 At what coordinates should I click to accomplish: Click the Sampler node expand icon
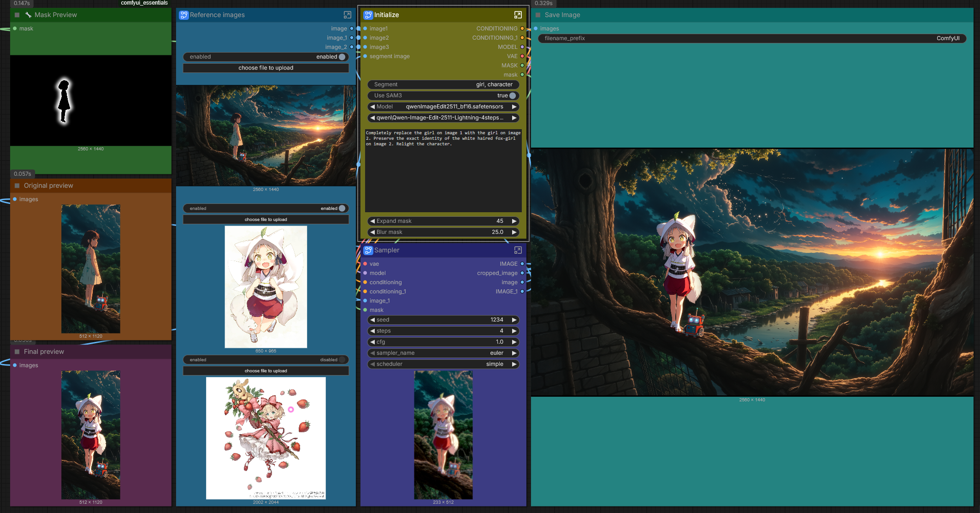(x=518, y=250)
